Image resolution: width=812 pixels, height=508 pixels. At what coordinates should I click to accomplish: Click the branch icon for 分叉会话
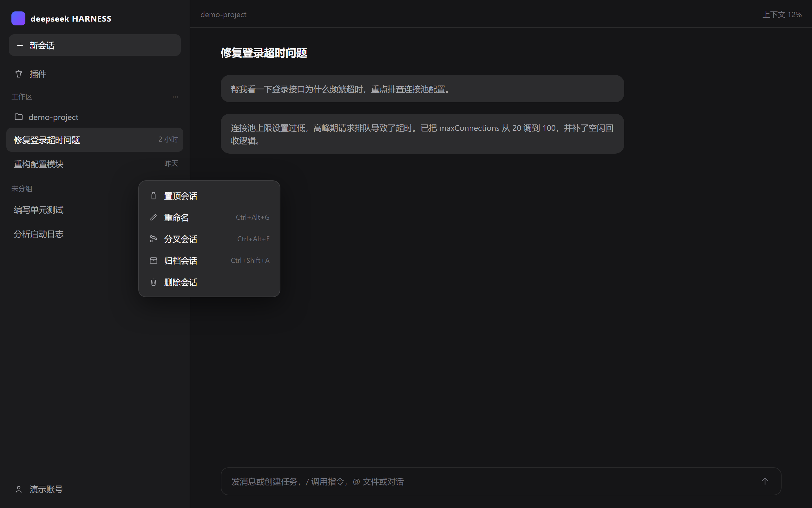[153, 239]
